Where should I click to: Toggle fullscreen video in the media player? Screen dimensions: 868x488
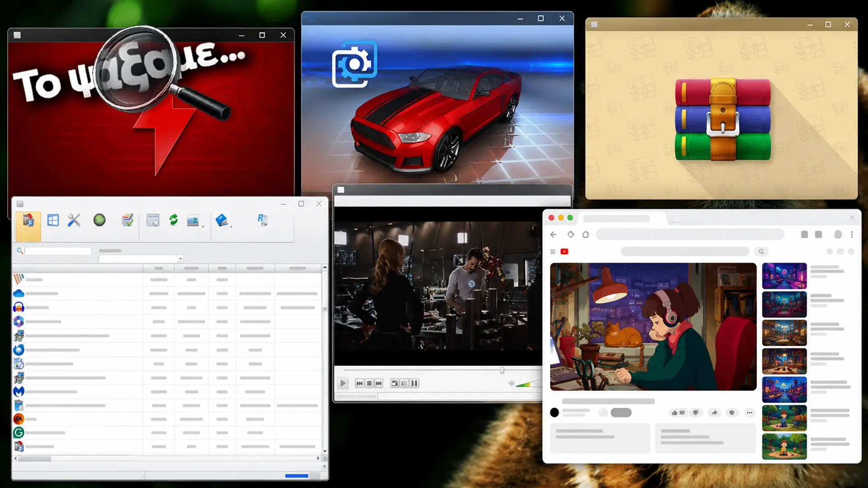point(395,384)
